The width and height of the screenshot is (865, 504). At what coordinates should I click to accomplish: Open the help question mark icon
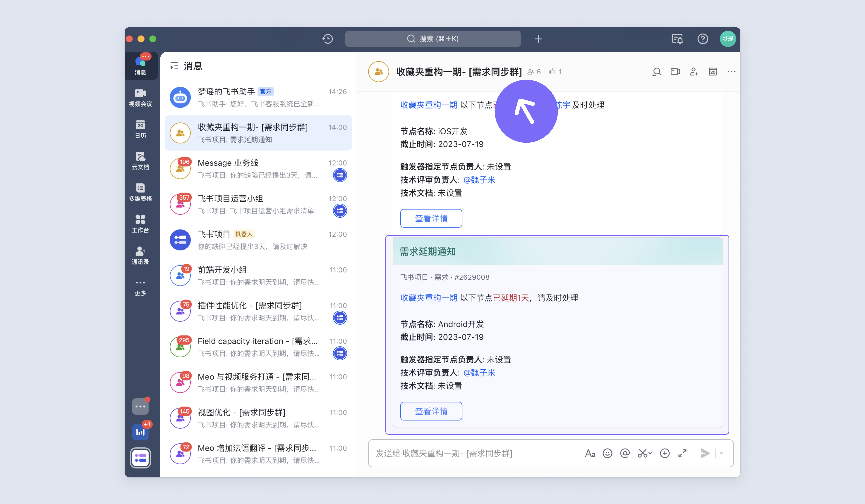coord(703,39)
